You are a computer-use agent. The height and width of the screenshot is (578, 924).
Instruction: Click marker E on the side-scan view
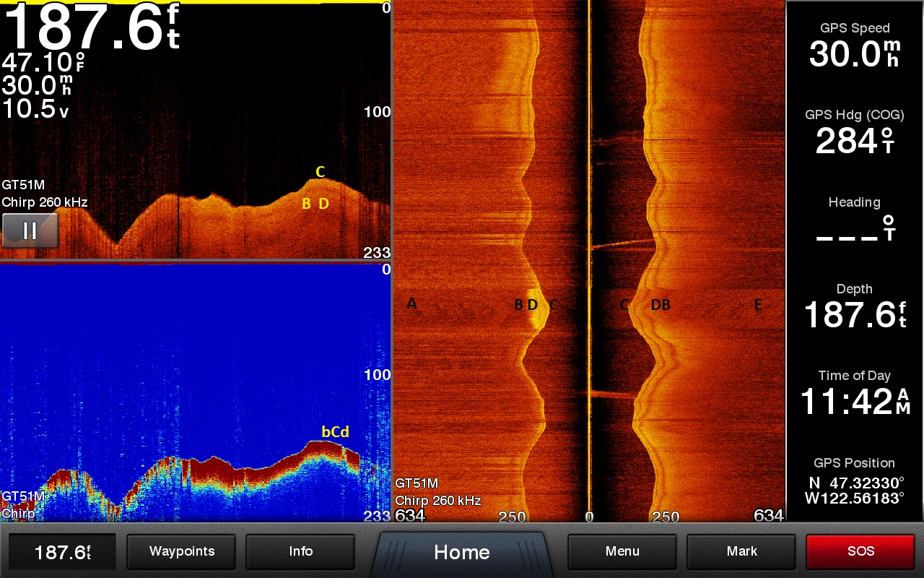tap(758, 306)
